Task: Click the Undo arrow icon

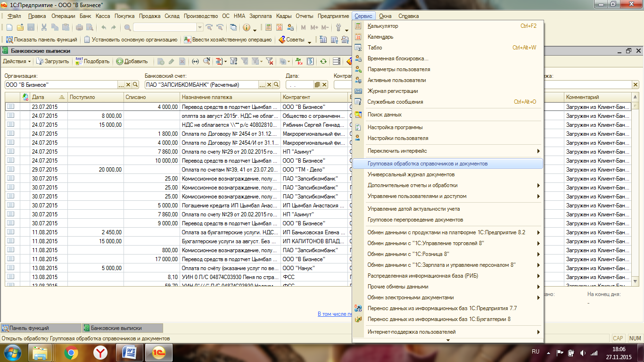Action: coord(104,27)
